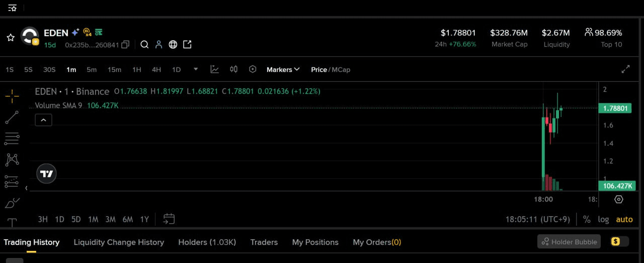Viewport: 644px width, 263px height.
Task: Select the forecasting position tool
Action: tap(12, 181)
